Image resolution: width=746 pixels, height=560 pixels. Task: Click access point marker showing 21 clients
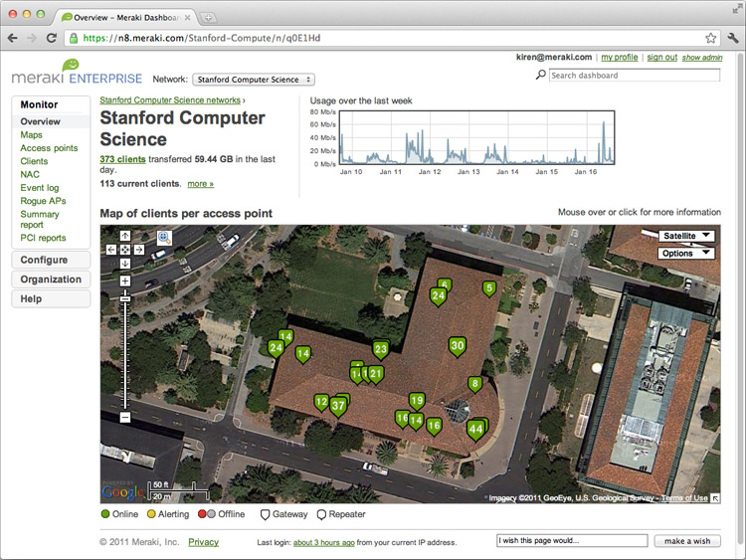(376, 373)
